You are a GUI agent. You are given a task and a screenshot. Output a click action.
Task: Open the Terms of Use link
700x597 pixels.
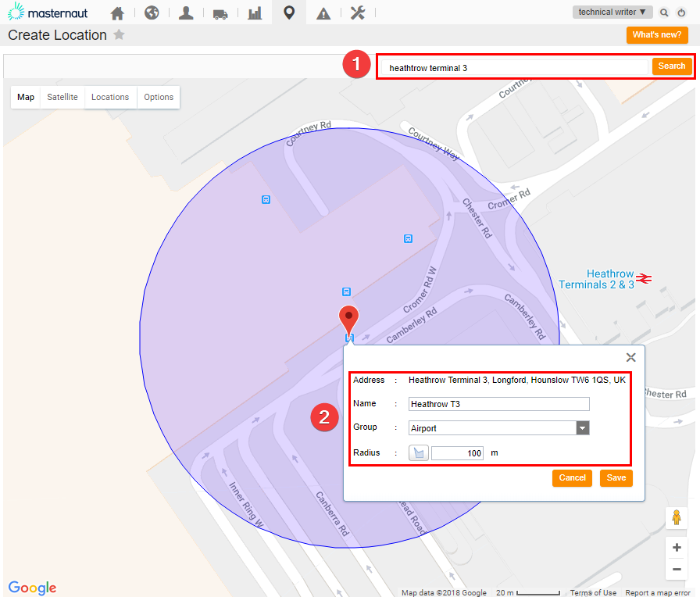pyautogui.click(x=593, y=592)
